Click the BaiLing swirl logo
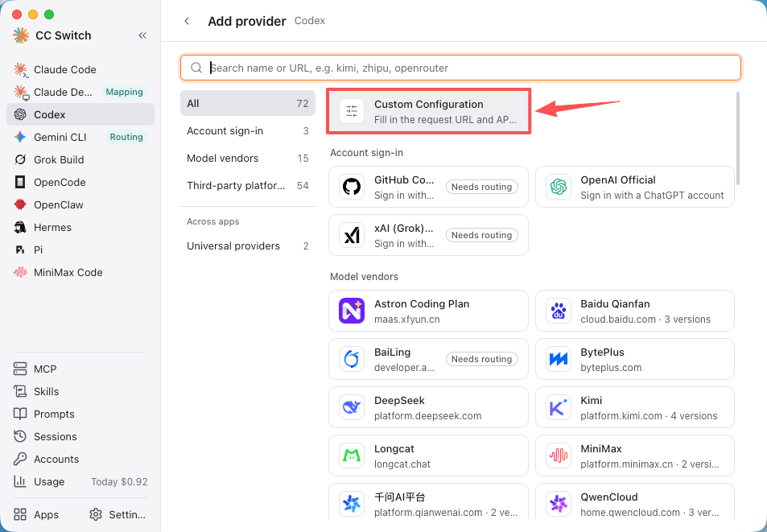The image size is (767, 532). 352,359
